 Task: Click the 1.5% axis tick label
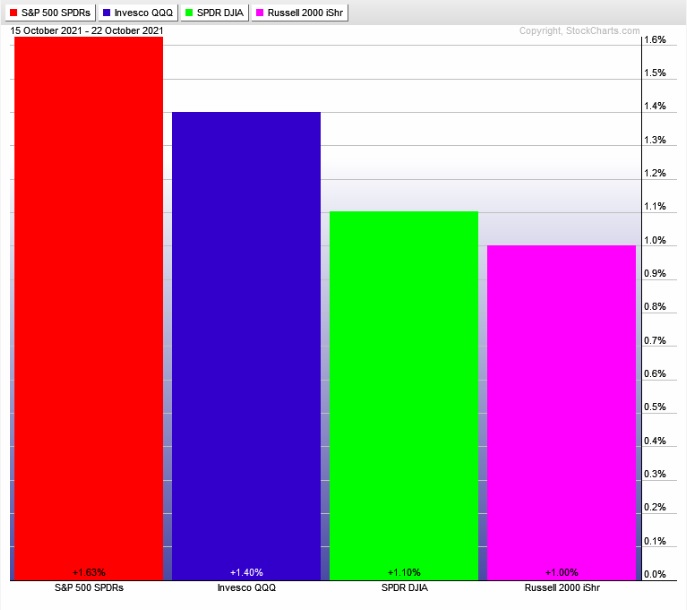[x=655, y=73]
